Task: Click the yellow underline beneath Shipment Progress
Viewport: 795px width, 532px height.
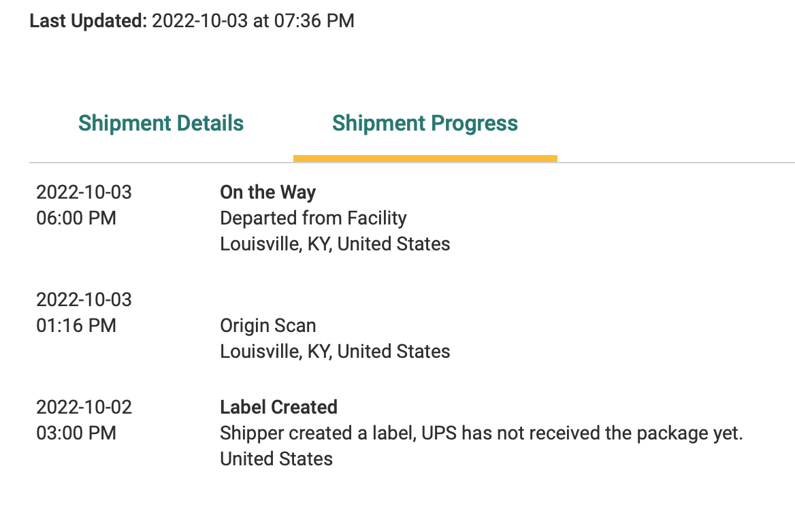Action: [425, 159]
